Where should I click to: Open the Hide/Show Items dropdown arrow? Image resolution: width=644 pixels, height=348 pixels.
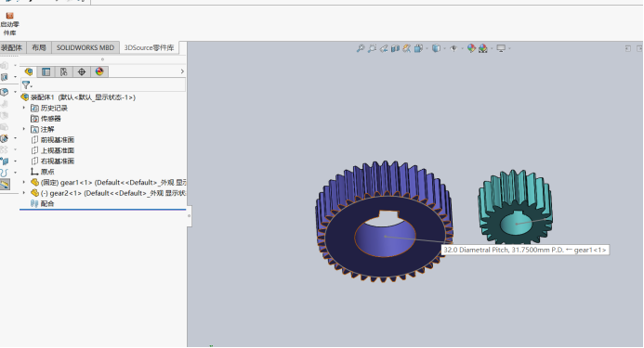462,49
